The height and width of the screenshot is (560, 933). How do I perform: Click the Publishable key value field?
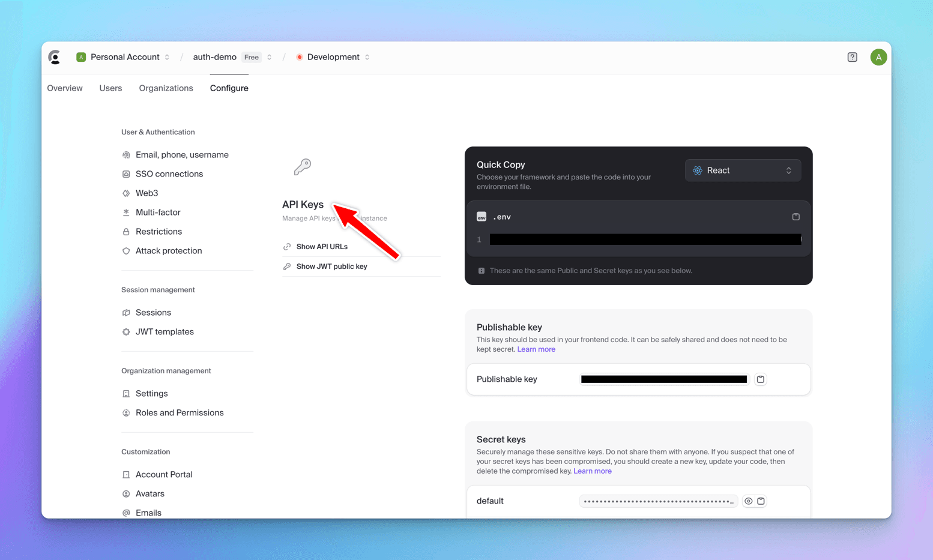tap(664, 379)
